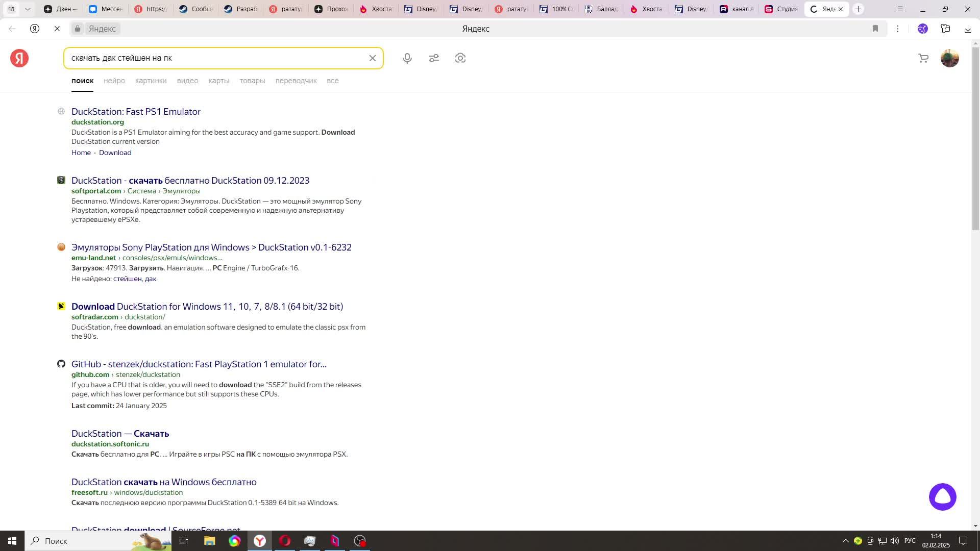Open the user profile avatar

(949, 58)
